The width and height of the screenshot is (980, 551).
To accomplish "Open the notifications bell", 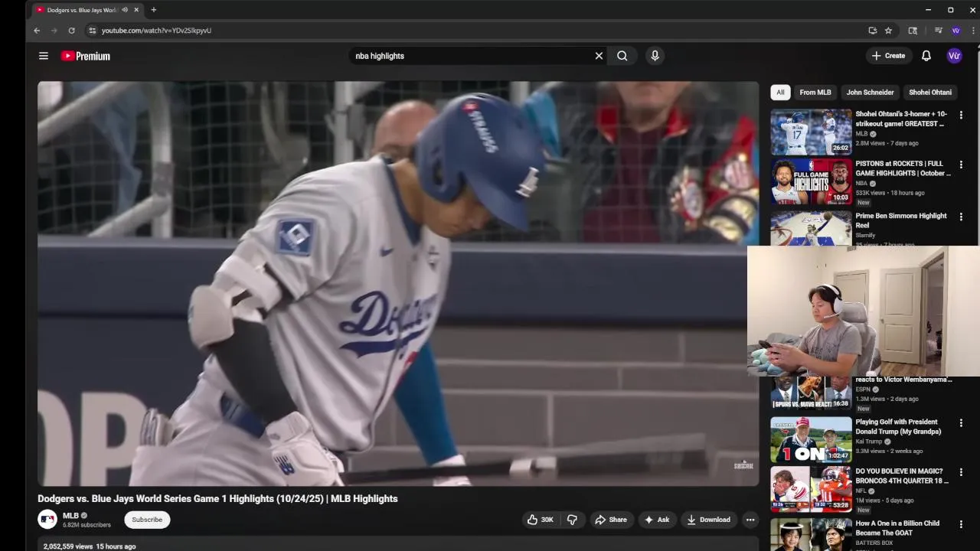I will pos(926,56).
